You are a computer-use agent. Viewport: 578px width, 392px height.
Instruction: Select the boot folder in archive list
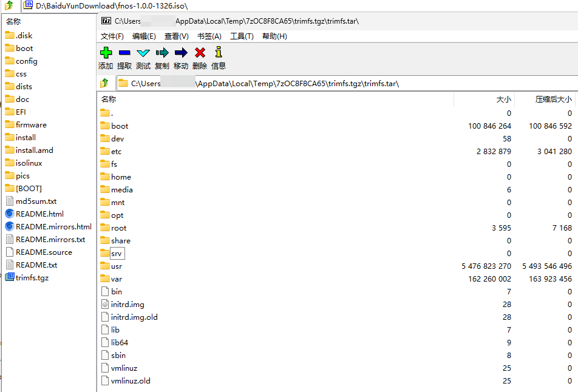(120, 126)
